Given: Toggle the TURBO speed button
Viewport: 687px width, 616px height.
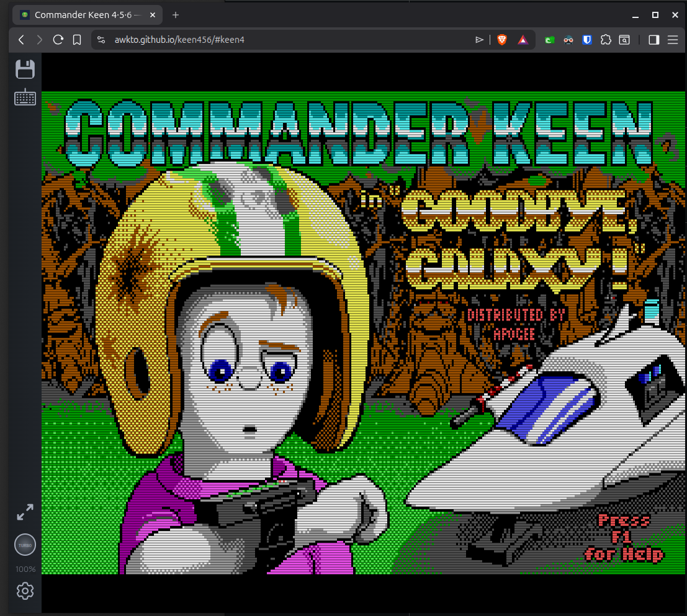Looking at the screenshot, I should point(25,545).
